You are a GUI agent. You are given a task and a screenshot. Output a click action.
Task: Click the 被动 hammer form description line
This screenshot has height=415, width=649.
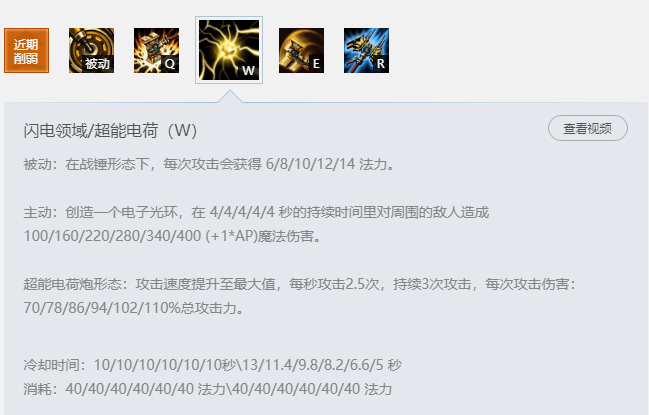coord(209,164)
